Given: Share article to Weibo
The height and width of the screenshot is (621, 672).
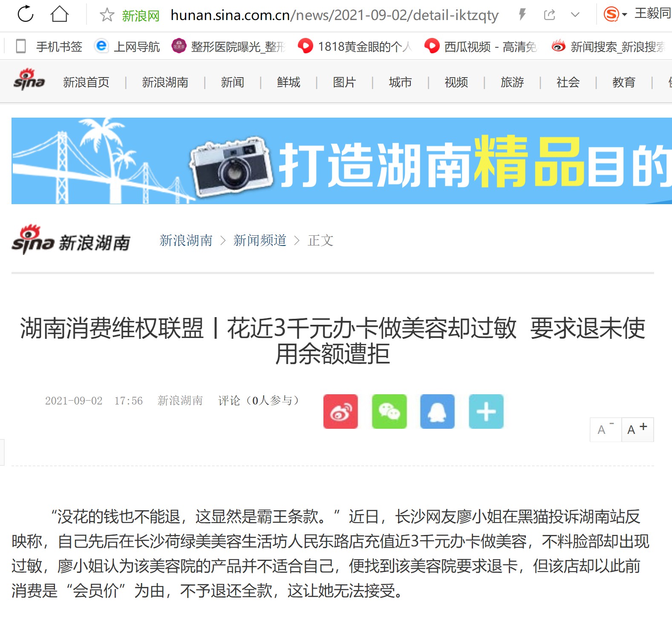Looking at the screenshot, I should pyautogui.click(x=340, y=411).
